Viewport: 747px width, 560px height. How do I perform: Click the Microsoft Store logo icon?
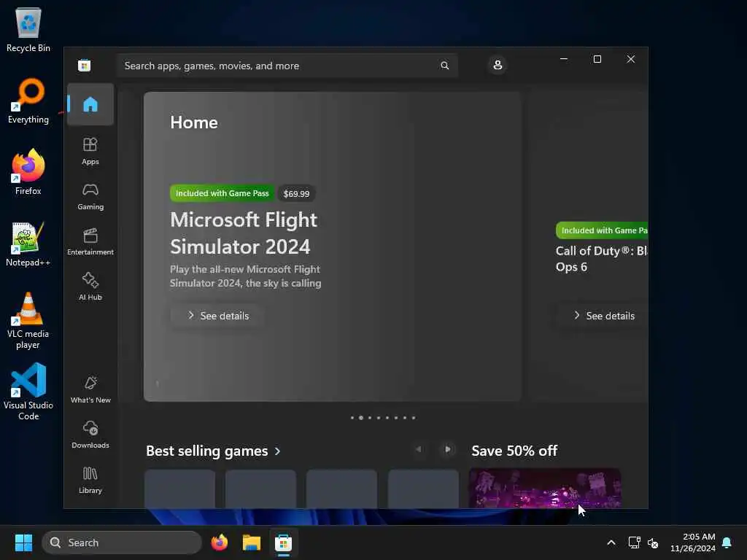click(x=85, y=65)
